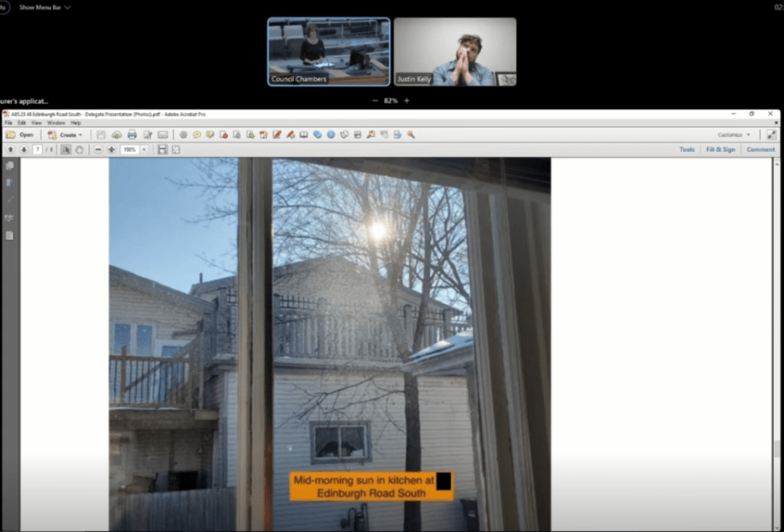Click the zoom in plus button in Acrobat
This screenshot has height=532, width=784.
[112, 149]
